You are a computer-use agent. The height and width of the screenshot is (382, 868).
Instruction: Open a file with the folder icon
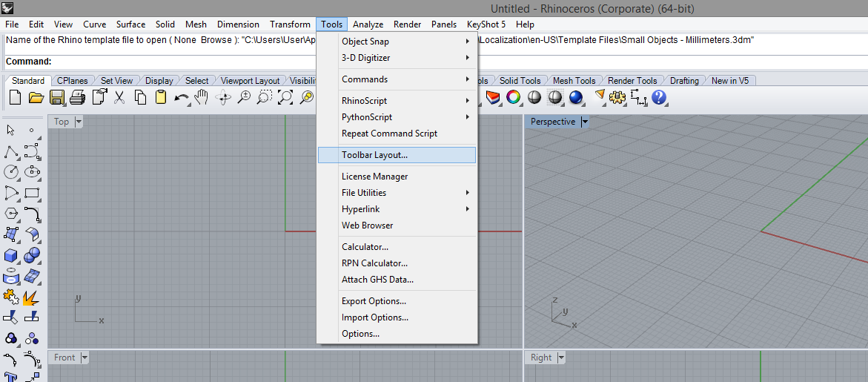tap(36, 97)
